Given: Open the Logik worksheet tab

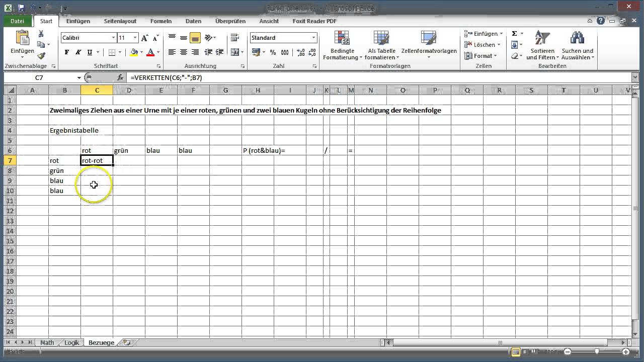Looking at the screenshot, I should (x=71, y=342).
